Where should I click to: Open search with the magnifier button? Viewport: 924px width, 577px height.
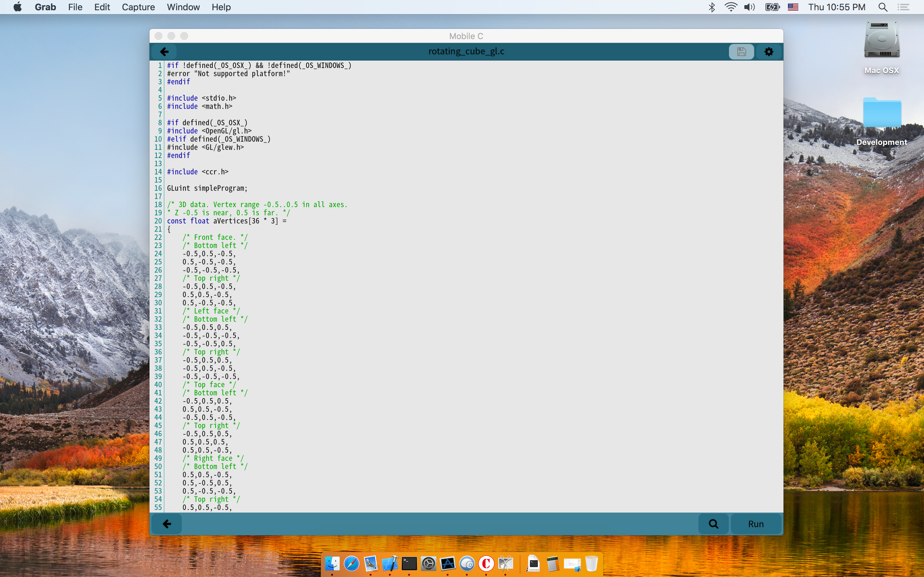pyautogui.click(x=713, y=524)
